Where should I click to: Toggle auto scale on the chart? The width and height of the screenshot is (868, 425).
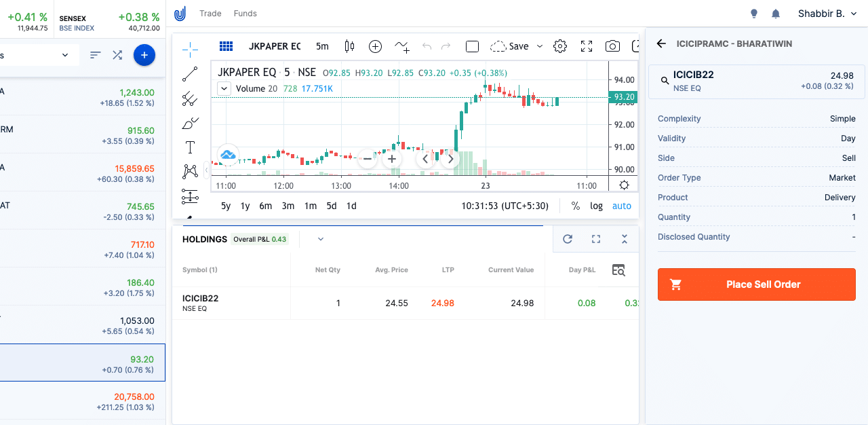[x=622, y=206]
